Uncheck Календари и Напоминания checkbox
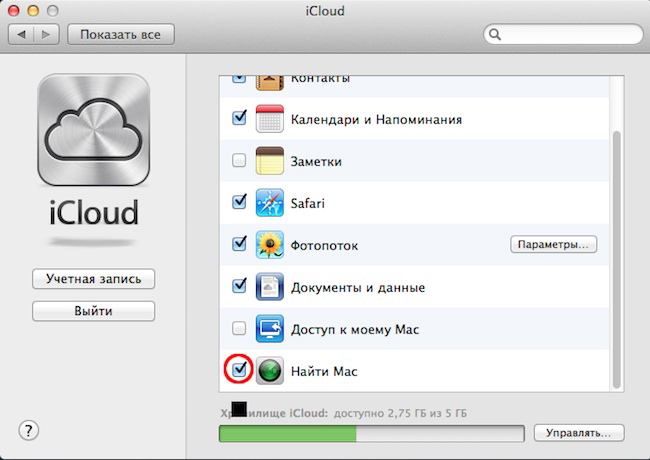 point(239,118)
